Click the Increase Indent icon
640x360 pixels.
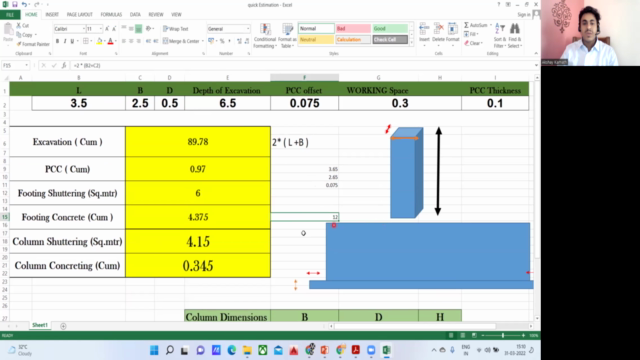156,41
